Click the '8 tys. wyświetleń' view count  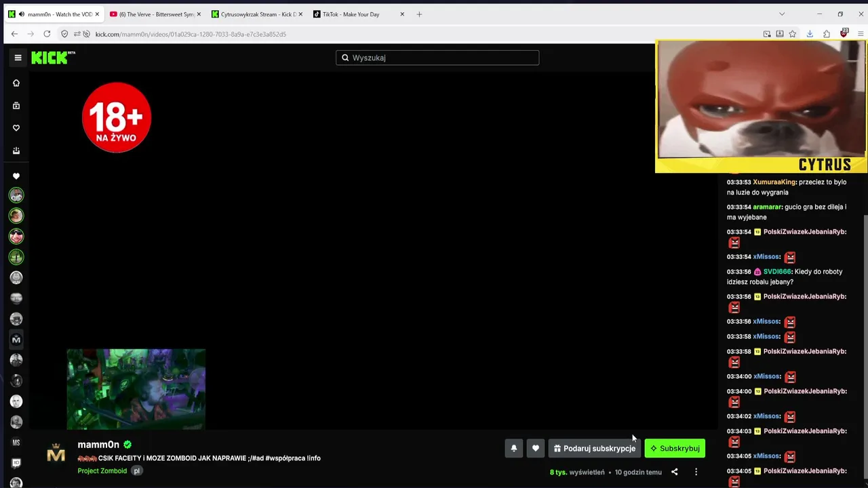tap(577, 472)
